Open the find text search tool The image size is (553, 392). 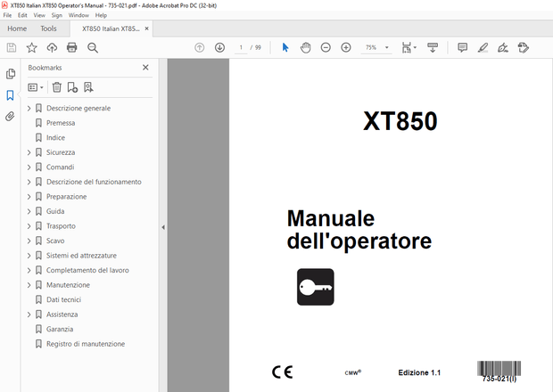pyautogui.click(x=93, y=47)
